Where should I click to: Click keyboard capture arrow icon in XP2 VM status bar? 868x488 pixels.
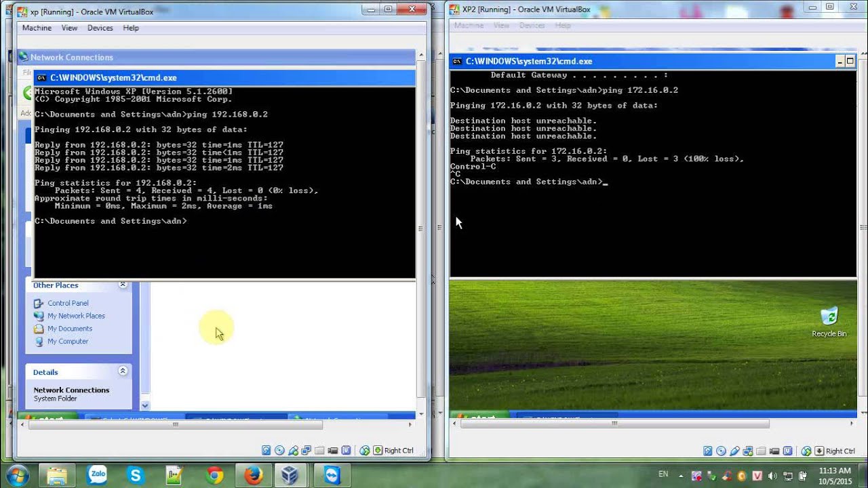coord(819,451)
